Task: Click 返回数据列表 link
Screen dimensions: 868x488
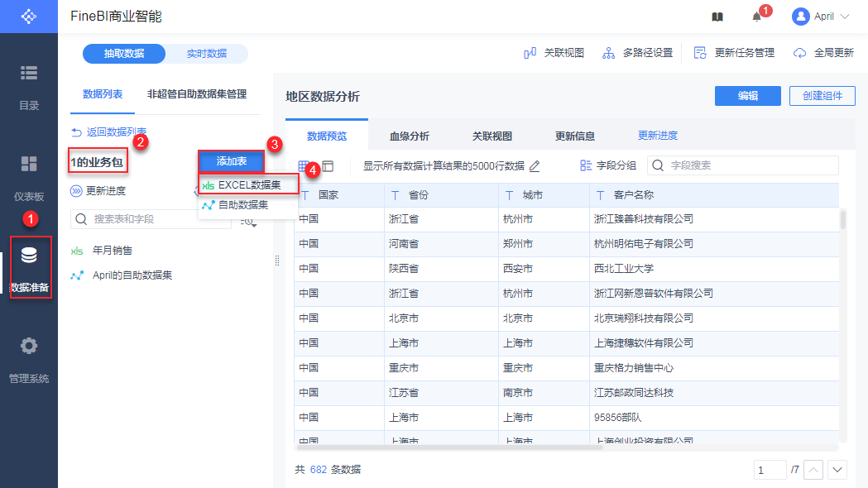Action: 109,132
